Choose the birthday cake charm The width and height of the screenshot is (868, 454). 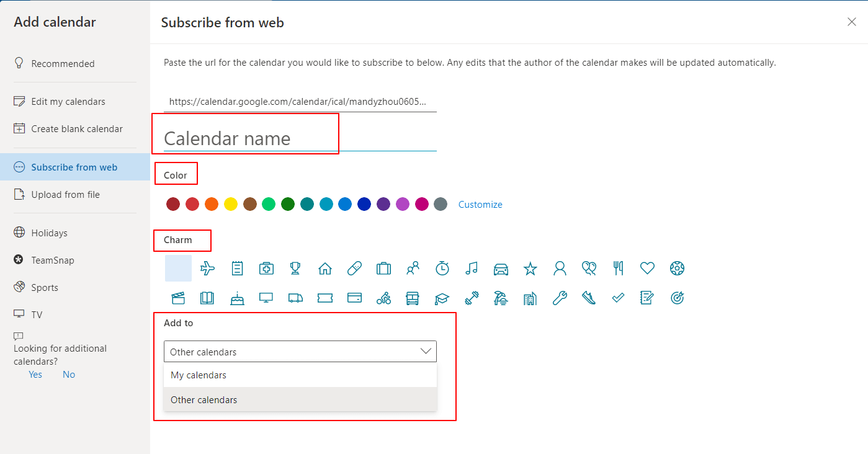[x=237, y=298]
